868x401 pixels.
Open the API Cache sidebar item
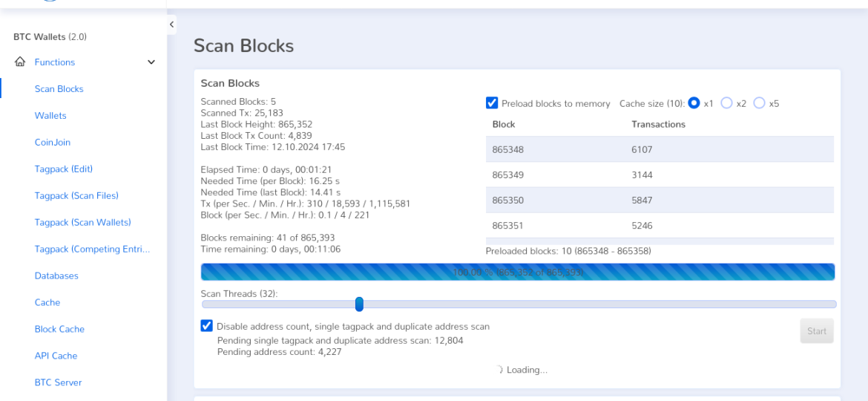point(56,356)
